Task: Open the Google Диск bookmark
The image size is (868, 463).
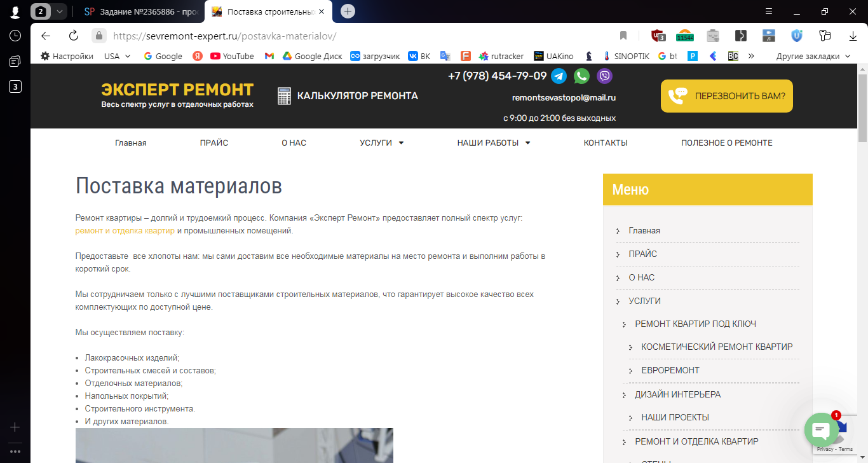Action: coord(313,56)
